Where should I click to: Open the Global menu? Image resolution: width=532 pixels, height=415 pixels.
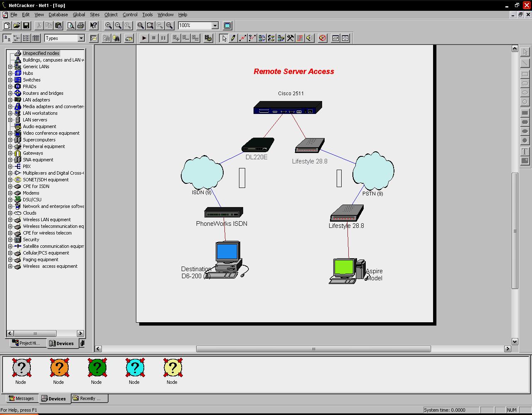[x=79, y=15]
